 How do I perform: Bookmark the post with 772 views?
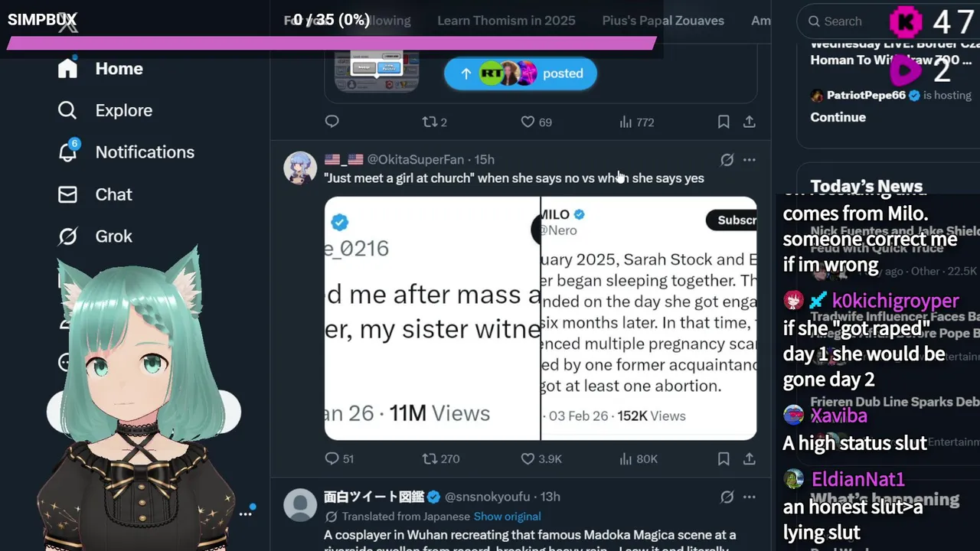click(724, 122)
